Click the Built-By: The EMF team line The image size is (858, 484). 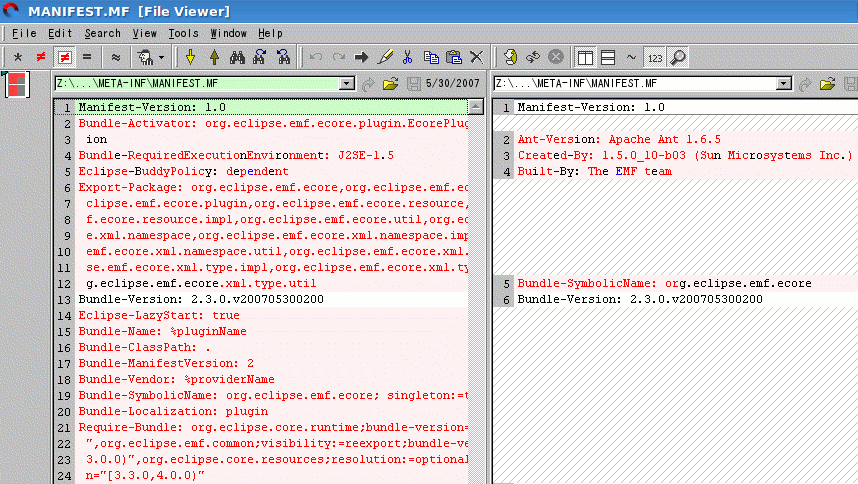pos(687,171)
